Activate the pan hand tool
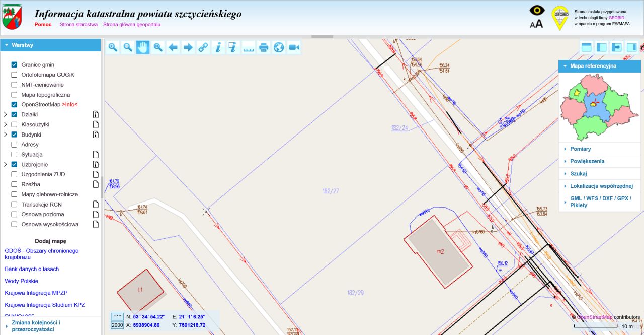This screenshot has width=644, height=335. coord(143,47)
